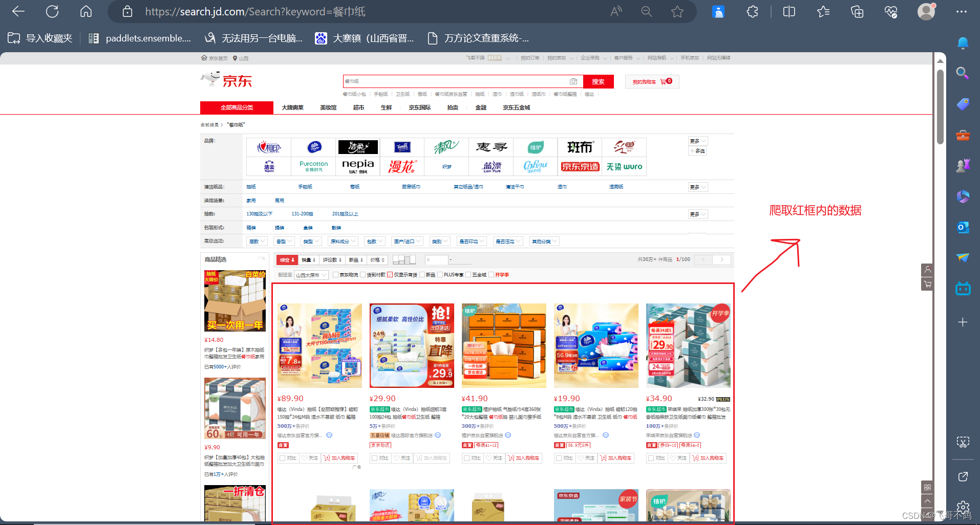Image resolution: width=980 pixels, height=525 pixels.
Task: Open the 京东国际 navigation menu item
Action: tap(419, 107)
